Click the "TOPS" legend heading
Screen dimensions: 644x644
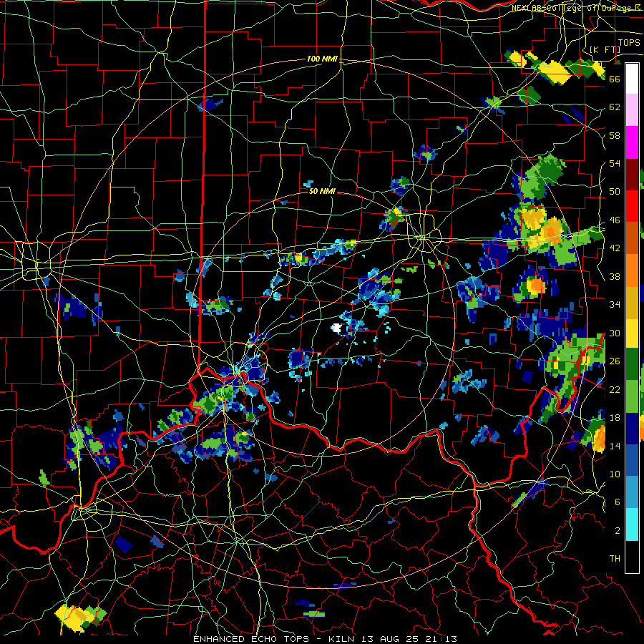pyautogui.click(x=629, y=43)
